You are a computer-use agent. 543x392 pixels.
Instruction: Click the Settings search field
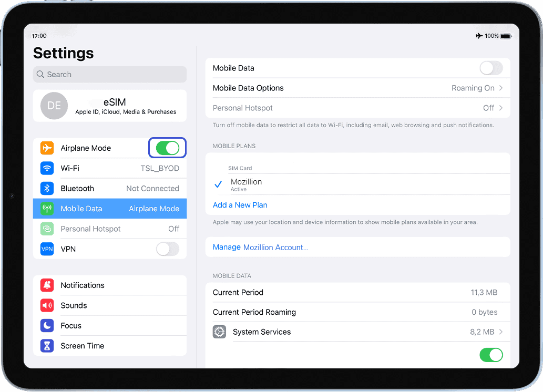click(110, 75)
